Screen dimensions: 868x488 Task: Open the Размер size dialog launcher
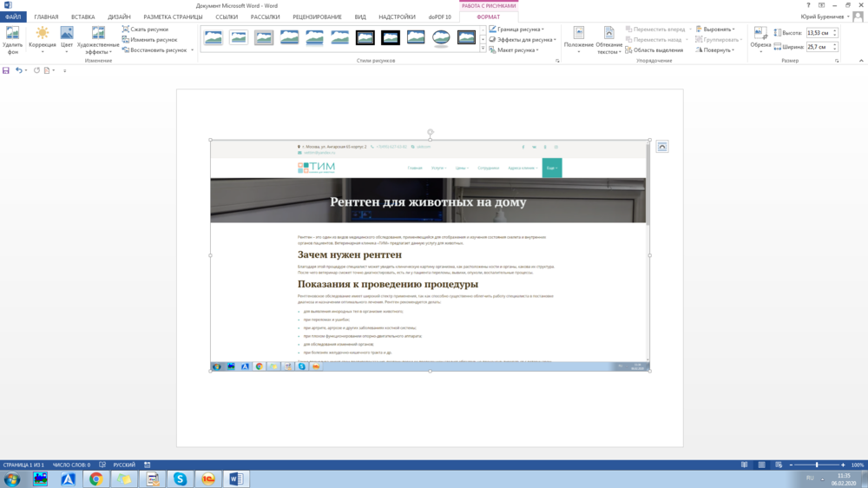tap(837, 61)
